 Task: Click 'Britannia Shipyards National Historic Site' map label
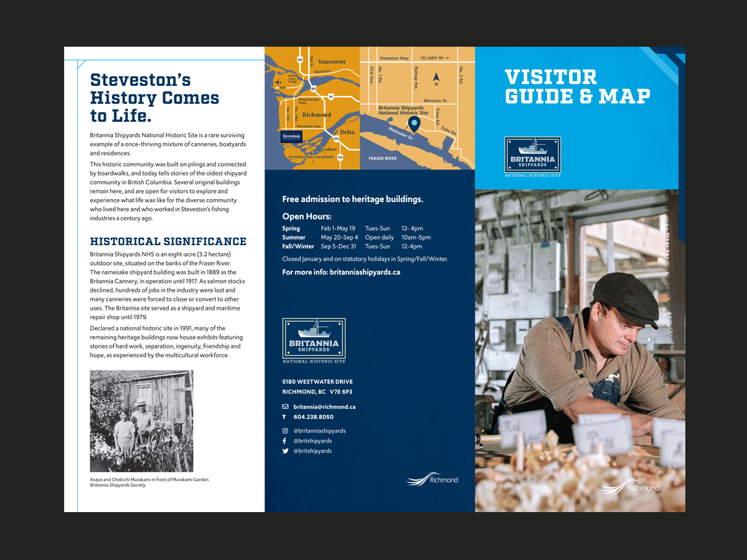pos(403,110)
